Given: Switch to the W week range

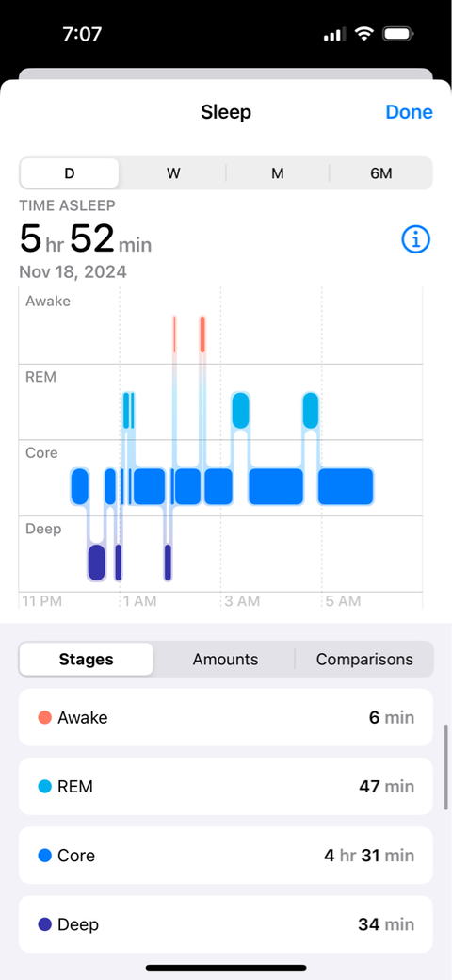Looking at the screenshot, I should coord(173,173).
